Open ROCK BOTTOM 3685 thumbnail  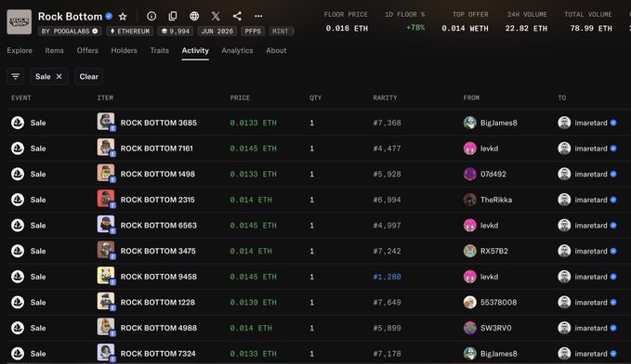106,122
